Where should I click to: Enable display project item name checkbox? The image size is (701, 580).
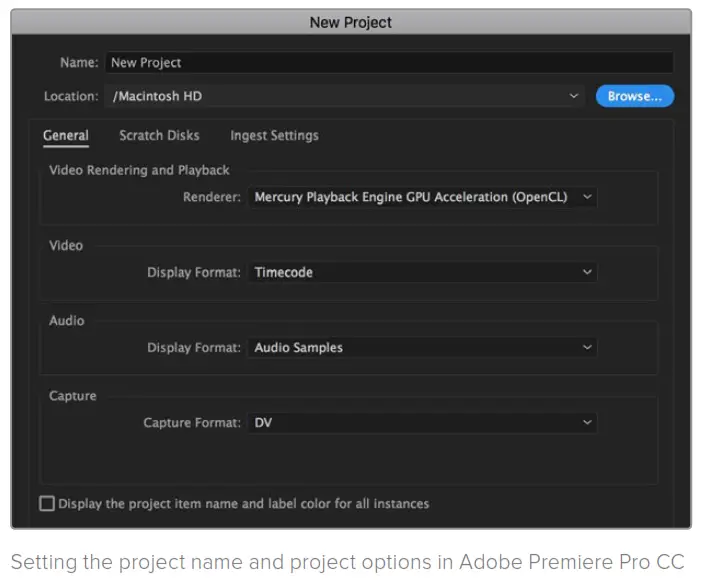(x=47, y=504)
